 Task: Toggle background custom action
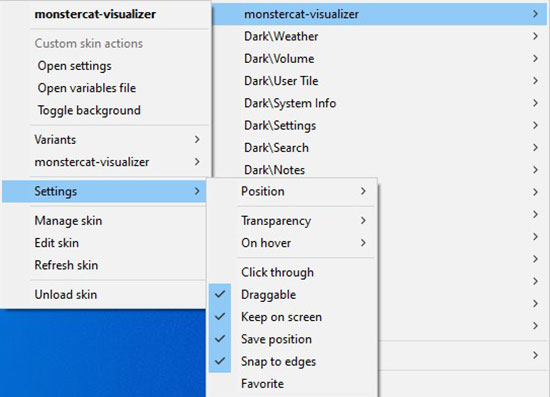click(x=105, y=110)
